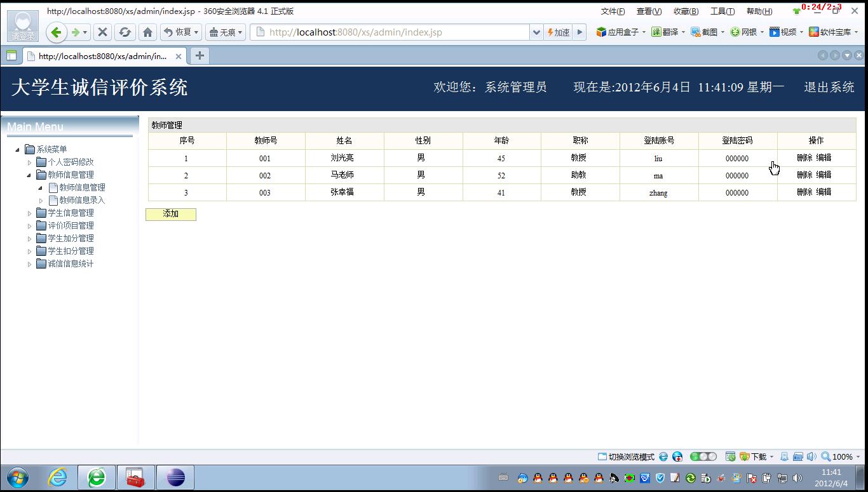Click the 加速 speed-up button
868x492 pixels.
tap(559, 32)
